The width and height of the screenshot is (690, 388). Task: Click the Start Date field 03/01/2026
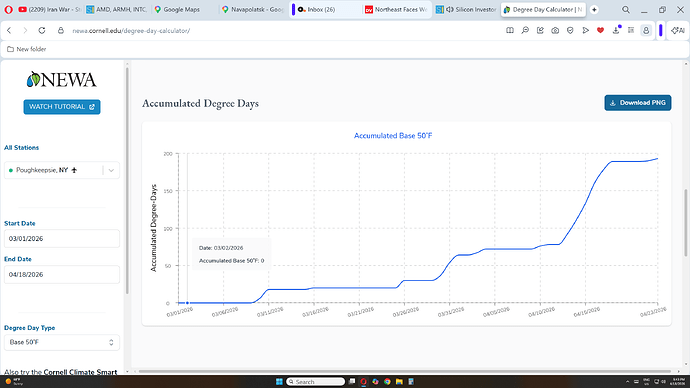[62, 238]
